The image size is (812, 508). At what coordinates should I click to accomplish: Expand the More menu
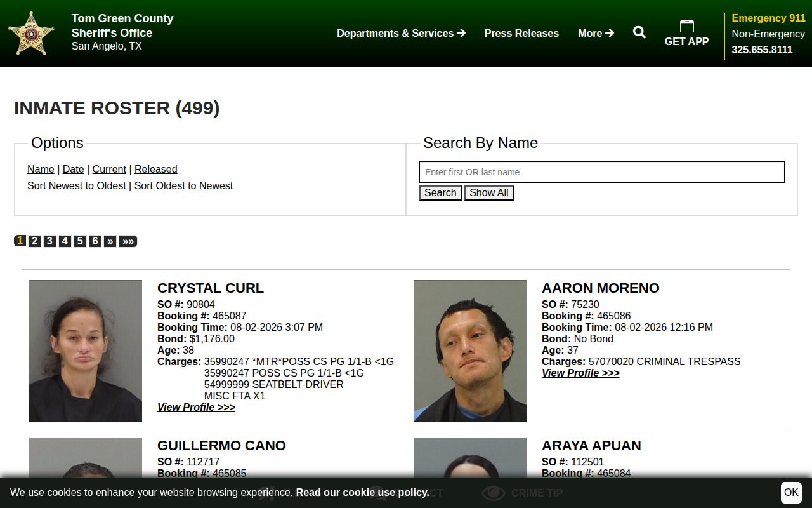[x=596, y=33]
